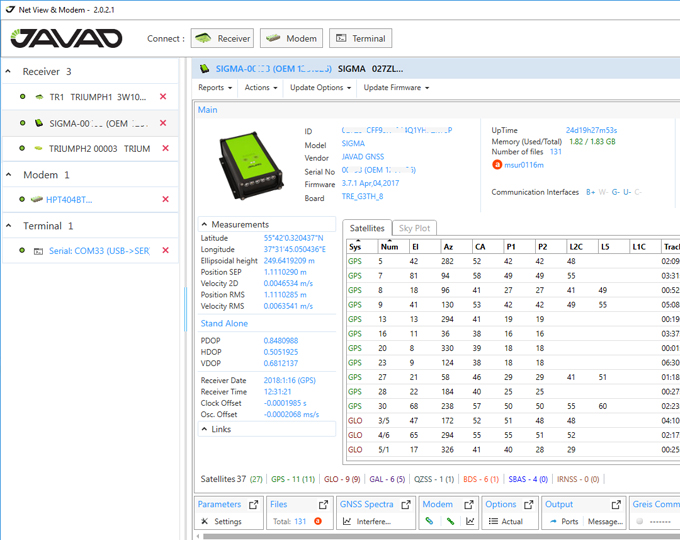This screenshot has width=680, height=540.
Task: Remove TR1 TRIUMPH1 receiver with red X
Action: tap(164, 97)
